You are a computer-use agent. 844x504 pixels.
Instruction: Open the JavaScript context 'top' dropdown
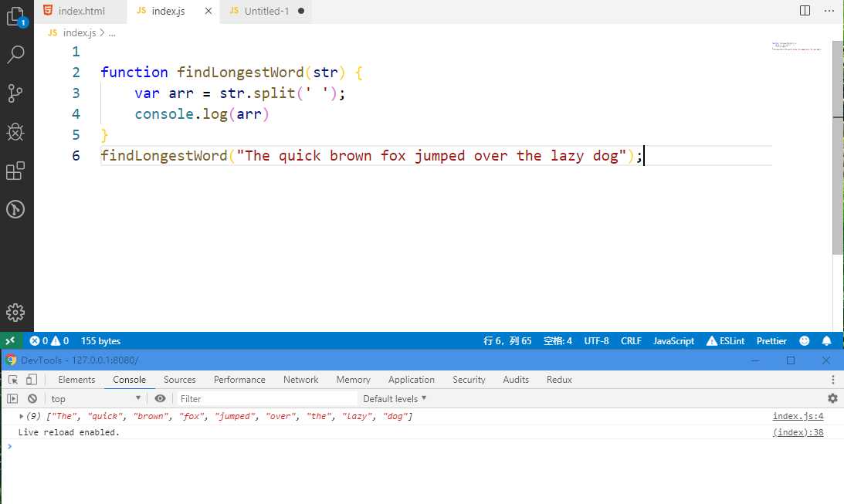(96, 398)
